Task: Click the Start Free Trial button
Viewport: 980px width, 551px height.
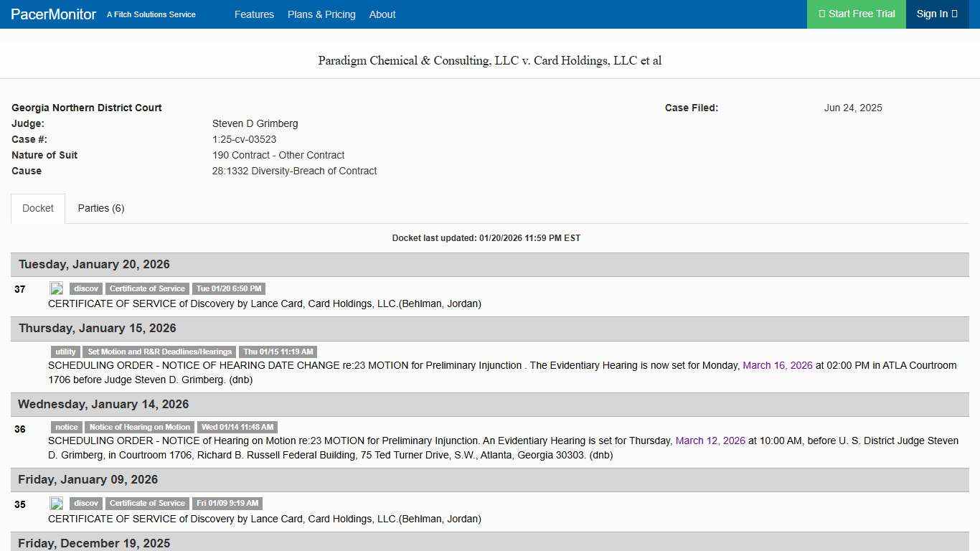Action: point(856,14)
